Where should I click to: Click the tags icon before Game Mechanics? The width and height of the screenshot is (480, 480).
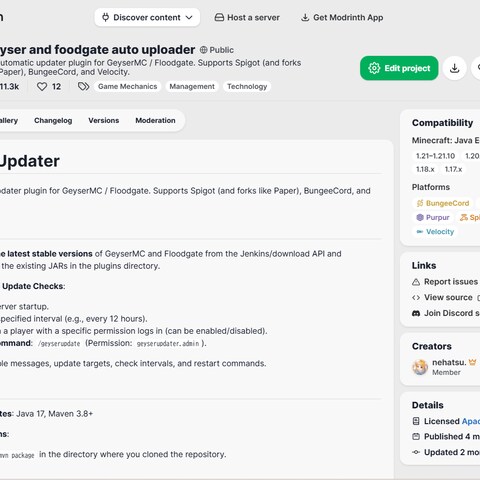tap(83, 87)
